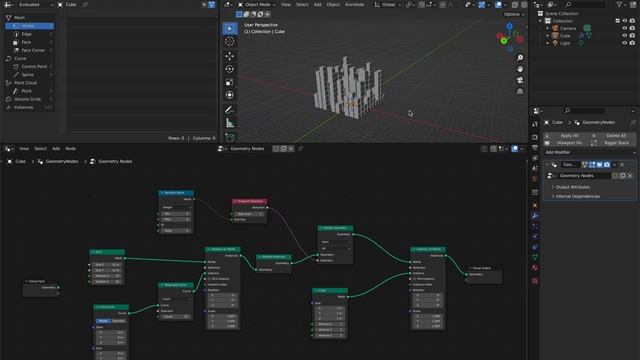Image resolution: width=640 pixels, height=360 pixels.
Task: Toggle Camera visibility eye in outliner
Action: (624, 28)
